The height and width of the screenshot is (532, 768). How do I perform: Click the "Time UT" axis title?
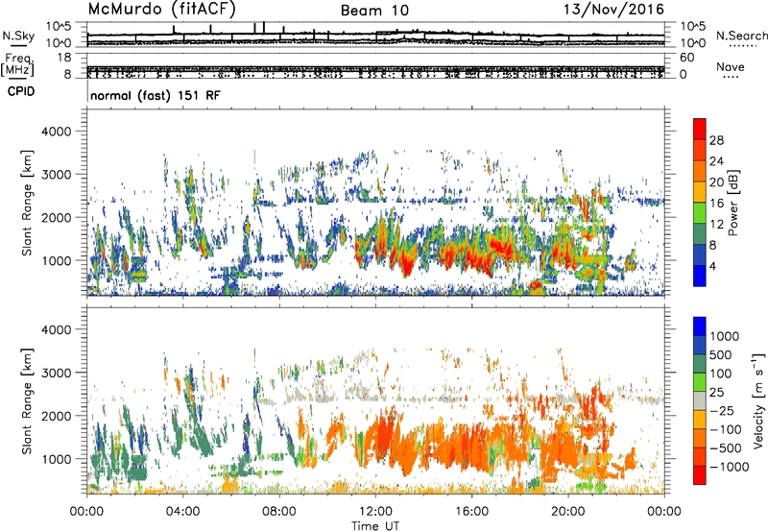[x=375, y=526]
